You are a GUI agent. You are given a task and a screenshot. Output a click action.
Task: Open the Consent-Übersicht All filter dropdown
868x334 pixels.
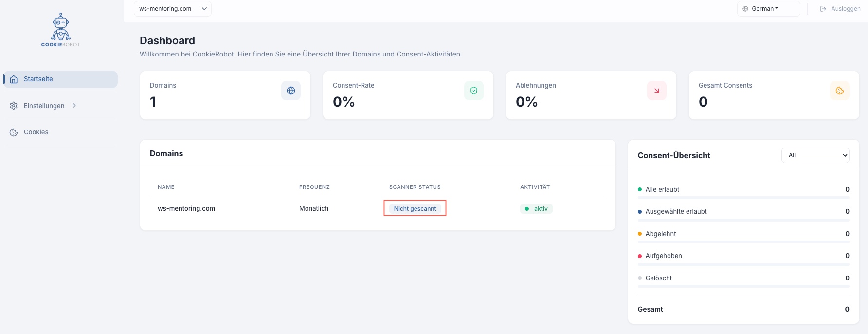tap(815, 155)
